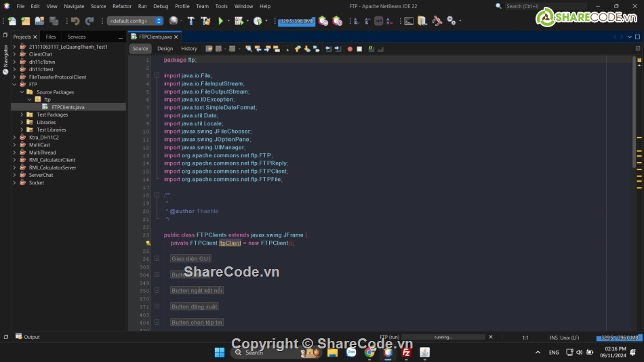The width and height of the screenshot is (644, 362).
Task: Open the Tools menu
Action: point(221,6)
